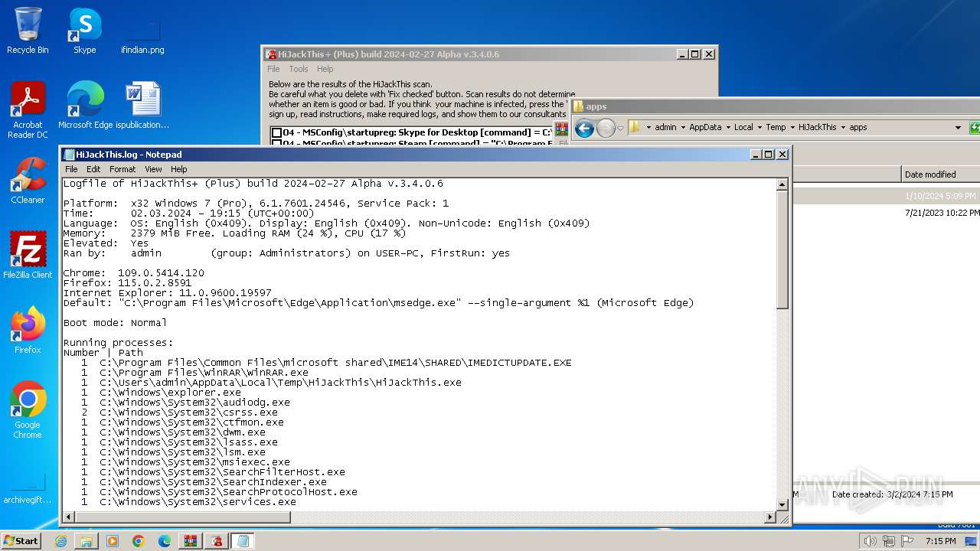Select the ispublication Word document icon
Image resolution: width=980 pixels, height=551 pixels.
pyautogui.click(x=142, y=105)
